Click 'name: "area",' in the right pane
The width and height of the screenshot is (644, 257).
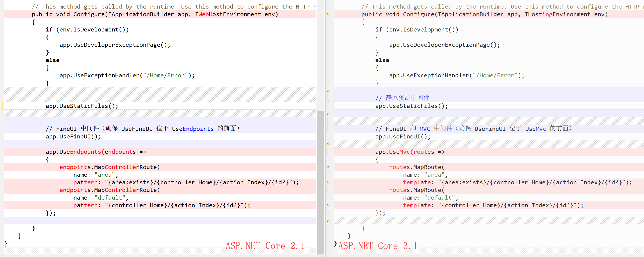(425, 175)
